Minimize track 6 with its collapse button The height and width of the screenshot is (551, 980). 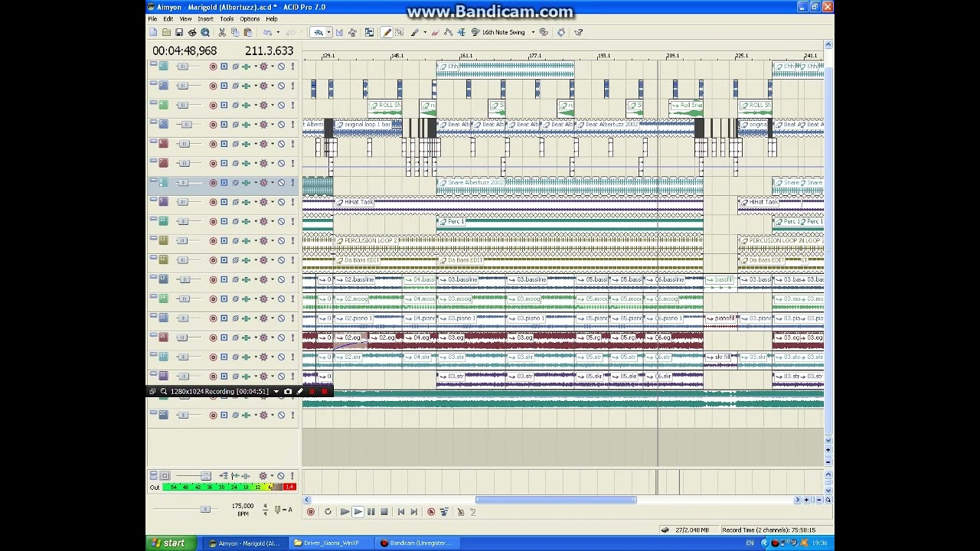tap(153, 142)
